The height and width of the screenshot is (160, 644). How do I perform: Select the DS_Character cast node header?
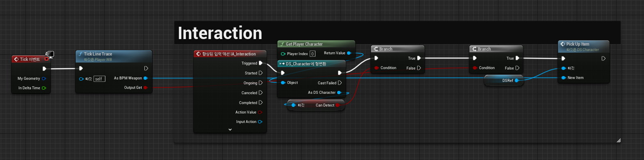[x=311, y=64]
